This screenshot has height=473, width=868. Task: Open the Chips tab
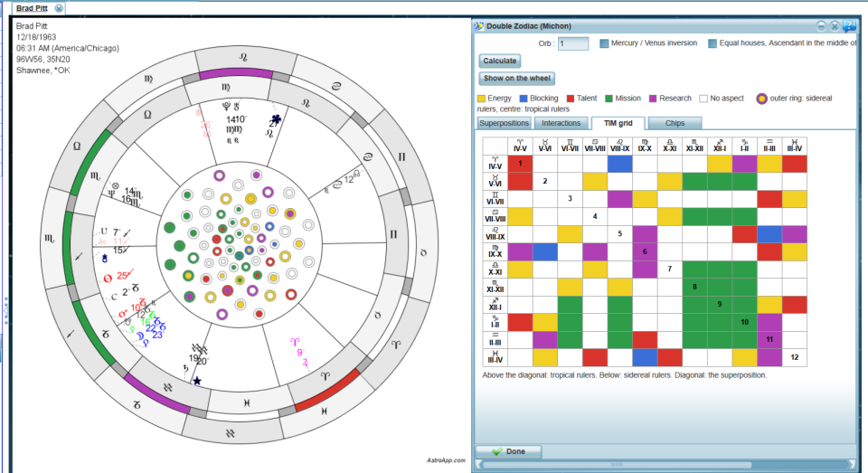pyautogui.click(x=675, y=123)
